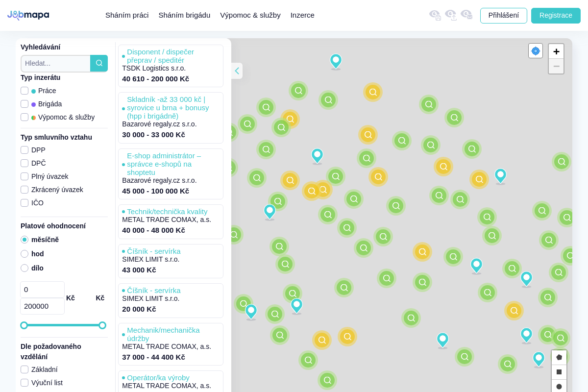This screenshot has width=588, height=392.
Task: Click the 40 610 - 200 000 Kč salary
Action: pos(155,79)
